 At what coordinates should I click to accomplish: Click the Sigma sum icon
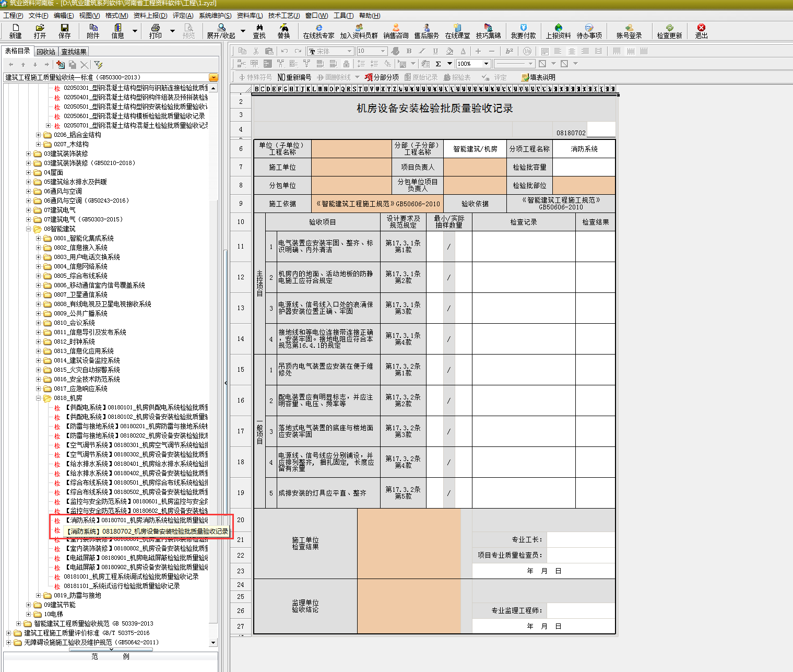point(438,64)
